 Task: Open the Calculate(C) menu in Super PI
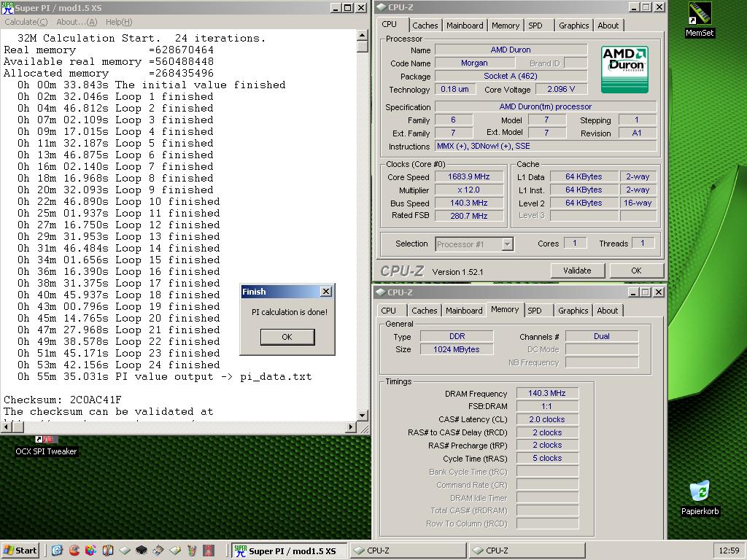[26, 22]
